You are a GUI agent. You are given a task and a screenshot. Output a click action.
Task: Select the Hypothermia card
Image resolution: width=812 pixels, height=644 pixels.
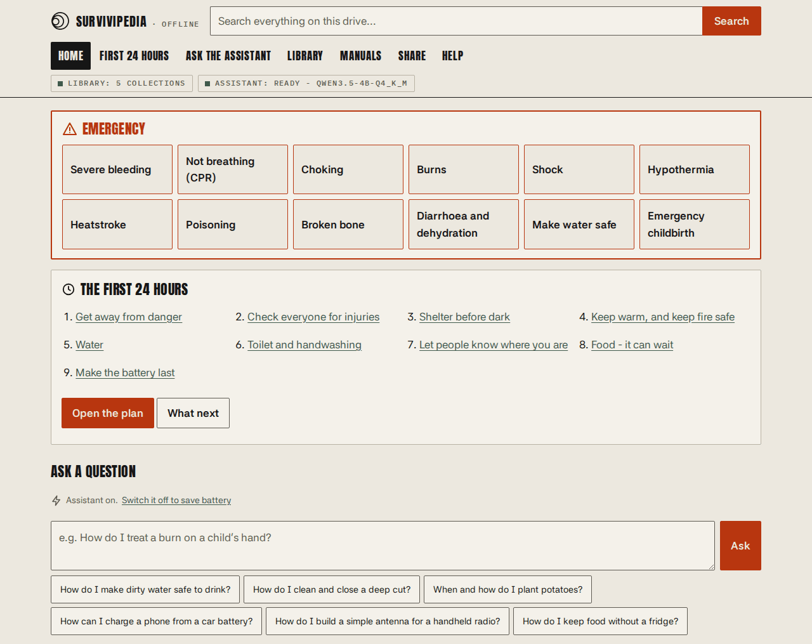[695, 169]
